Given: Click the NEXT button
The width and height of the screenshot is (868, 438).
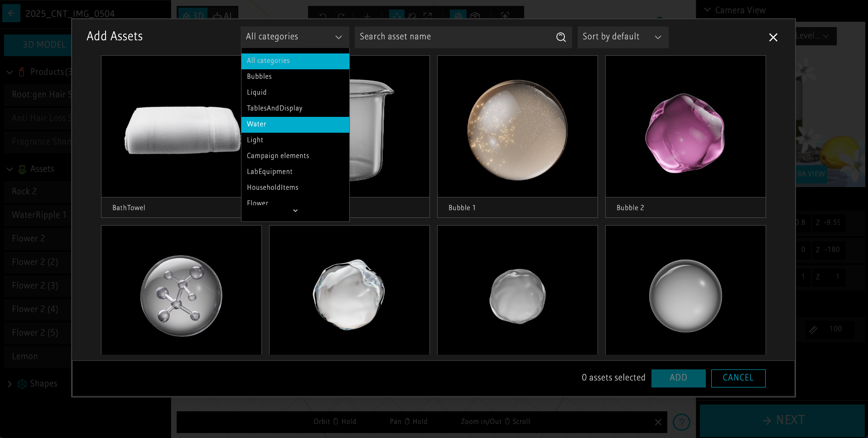Looking at the screenshot, I should click(782, 420).
